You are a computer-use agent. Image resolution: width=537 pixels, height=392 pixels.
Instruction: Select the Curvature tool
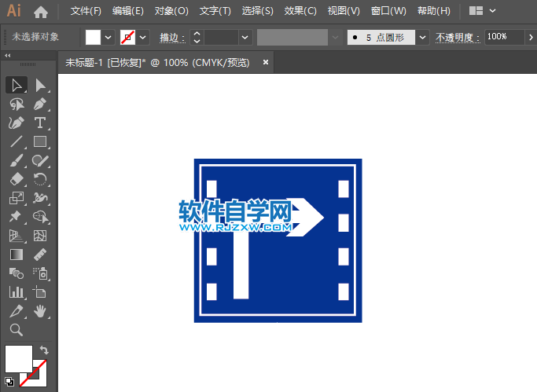click(16, 123)
